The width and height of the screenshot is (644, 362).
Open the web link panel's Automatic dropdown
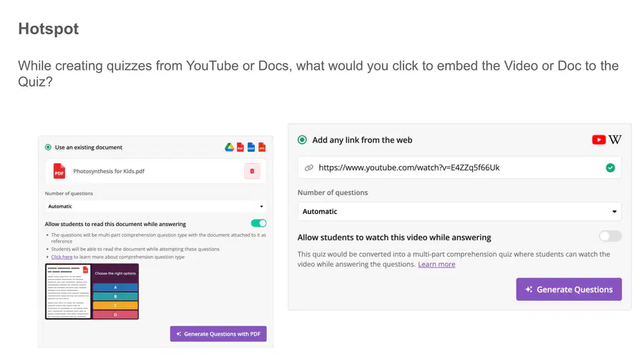(459, 211)
